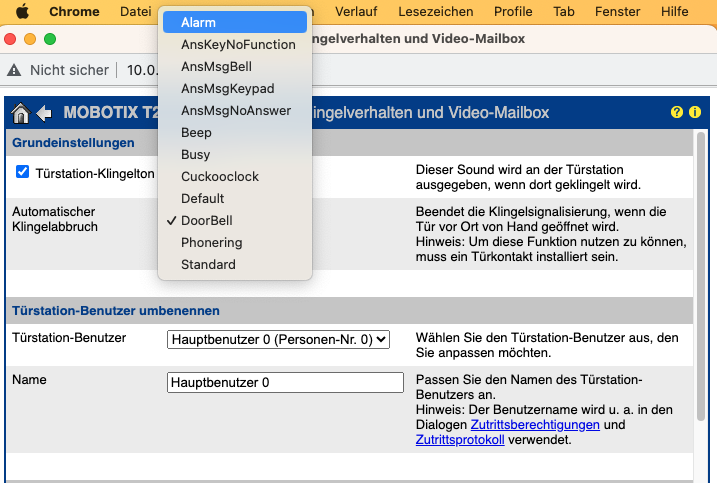Viewport: 717px width, 483px height.
Task: Click the Türstation-Benutzer umbenennen heading
Action: [x=116, y=311]
